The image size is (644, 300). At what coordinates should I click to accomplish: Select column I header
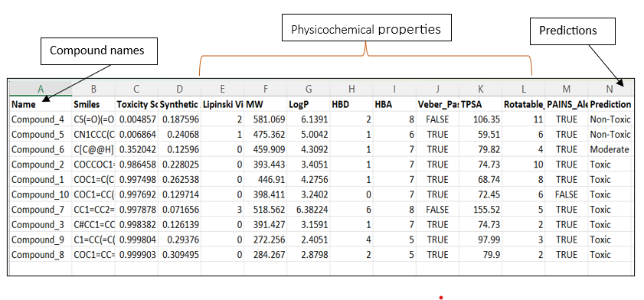point(394,89)
